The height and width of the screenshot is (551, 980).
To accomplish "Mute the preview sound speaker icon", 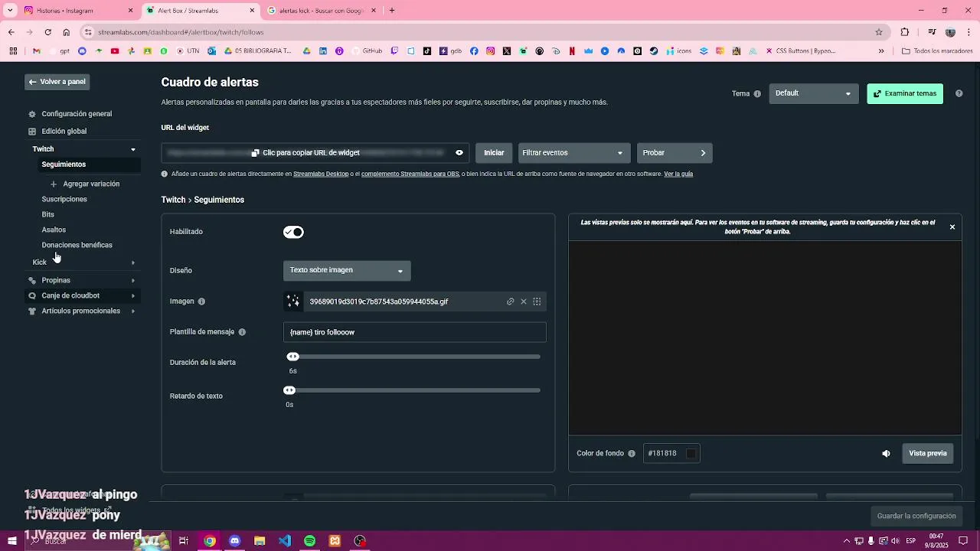I will tap(886, 454).
